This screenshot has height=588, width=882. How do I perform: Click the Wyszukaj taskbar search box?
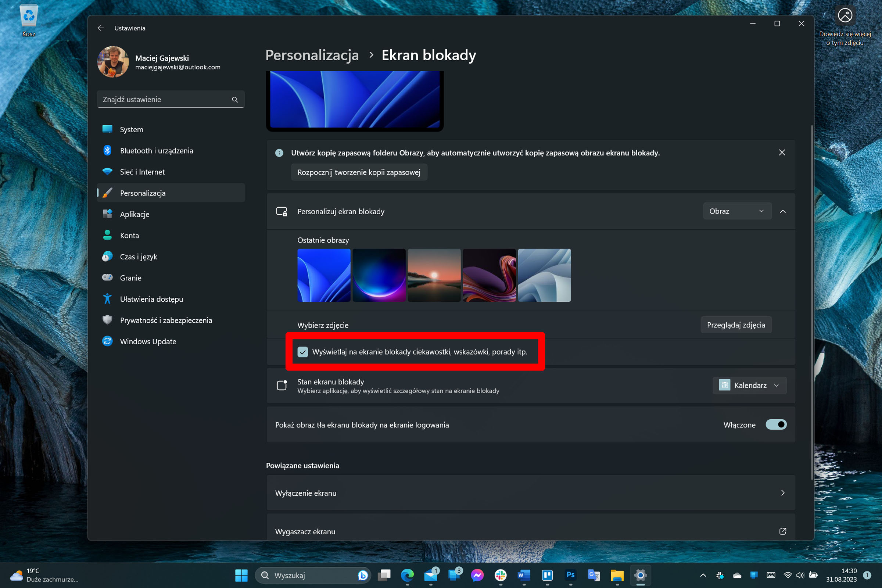[x=313, y=575]
